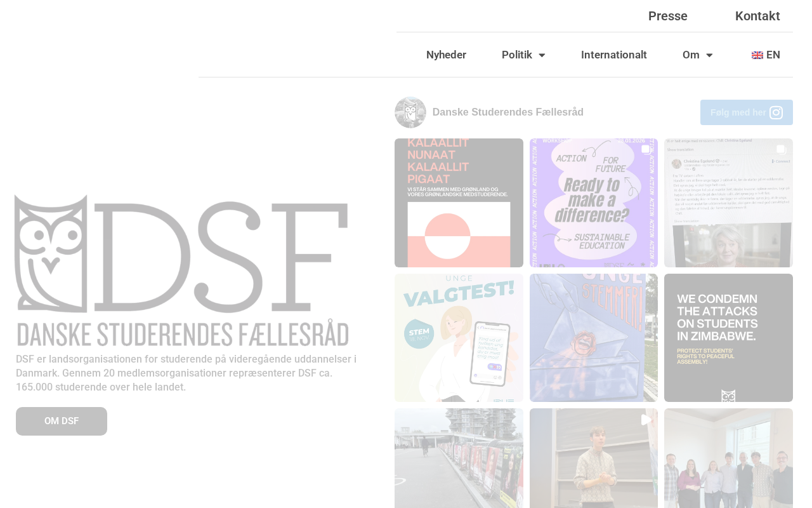Viewport: 812px width, 508px height.
Task: Open the Unge Valgtest post thumbnail
Action: [459, 338]
